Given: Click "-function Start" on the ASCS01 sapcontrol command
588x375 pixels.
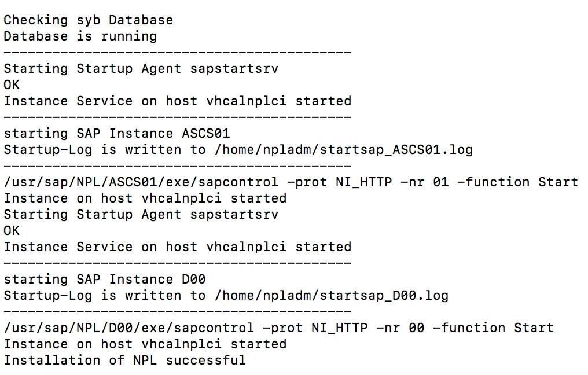Looking at the screenshot, I should coord(517,182).
